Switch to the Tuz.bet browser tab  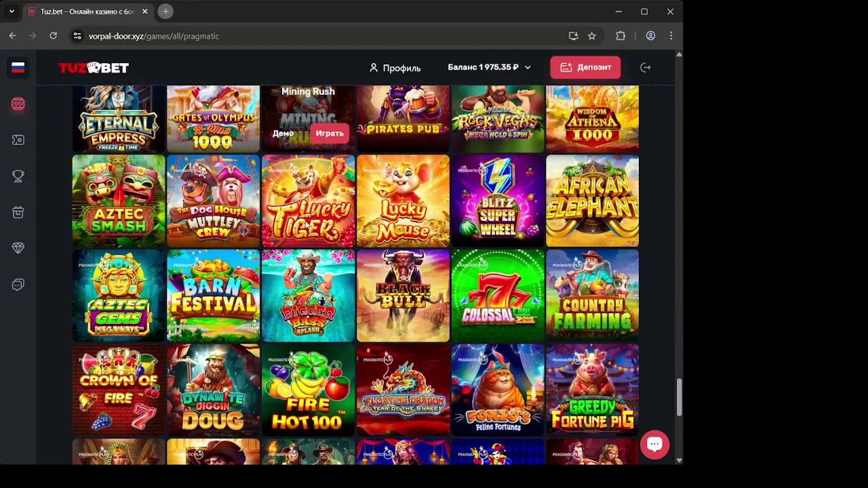click(87, 12)
